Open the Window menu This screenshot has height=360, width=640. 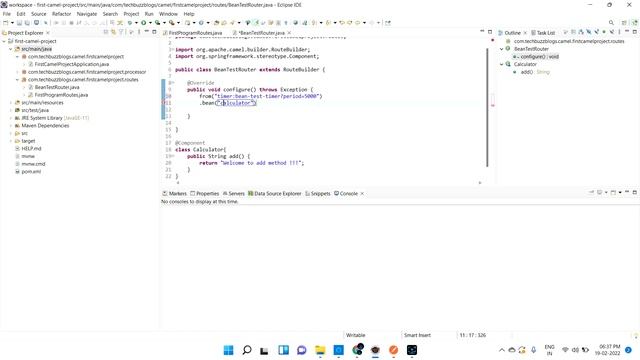click(168, 14)
